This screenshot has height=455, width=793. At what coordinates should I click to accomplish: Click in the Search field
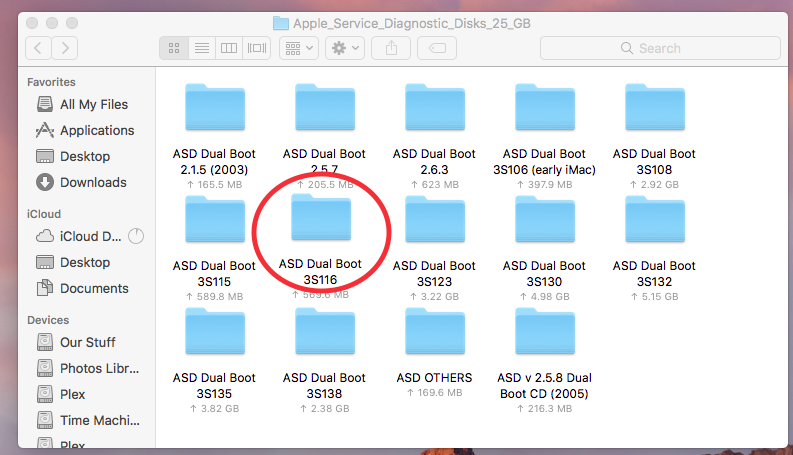coord(660,49)
